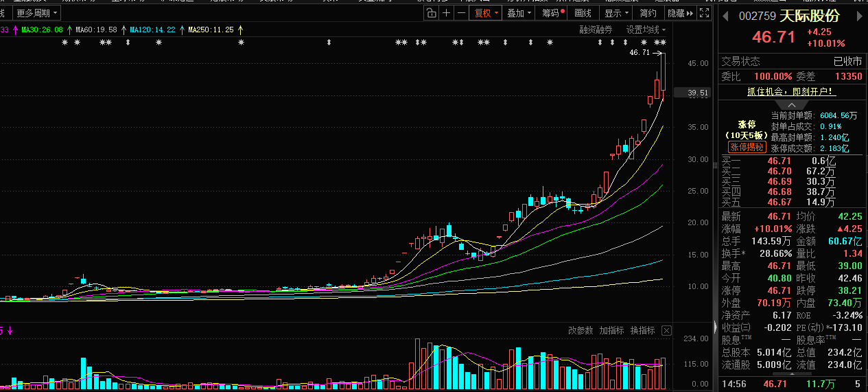Click stock name 天际股份

click(810, 16)
